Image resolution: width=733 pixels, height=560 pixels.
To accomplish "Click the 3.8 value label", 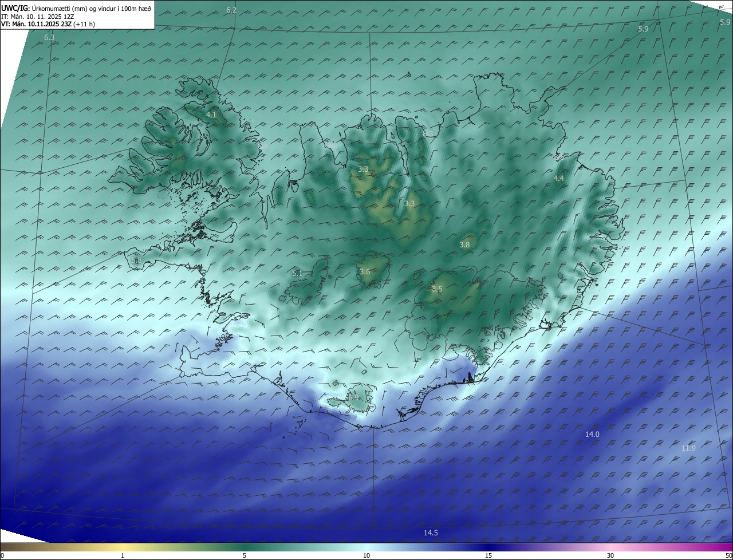I will pos(464,244).
